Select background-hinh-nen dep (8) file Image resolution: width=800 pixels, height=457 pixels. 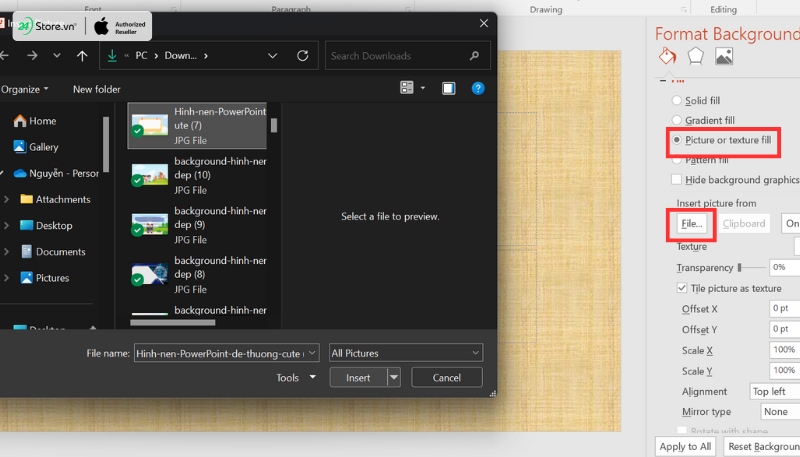pos(197,274)
